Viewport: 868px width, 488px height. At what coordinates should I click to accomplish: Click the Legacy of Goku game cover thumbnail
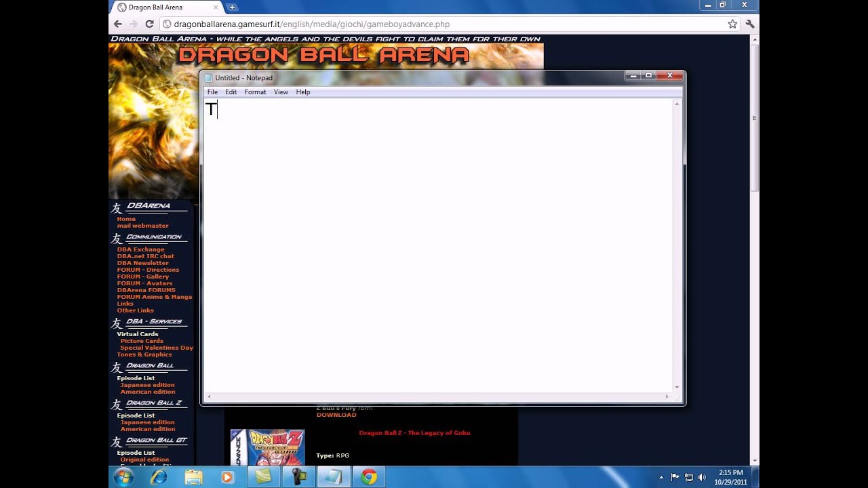(268, 447)
